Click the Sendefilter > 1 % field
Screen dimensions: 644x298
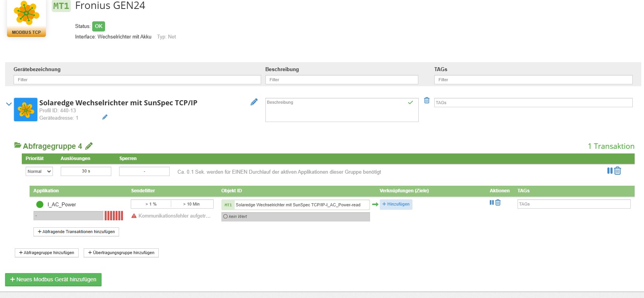coord(151,204)
